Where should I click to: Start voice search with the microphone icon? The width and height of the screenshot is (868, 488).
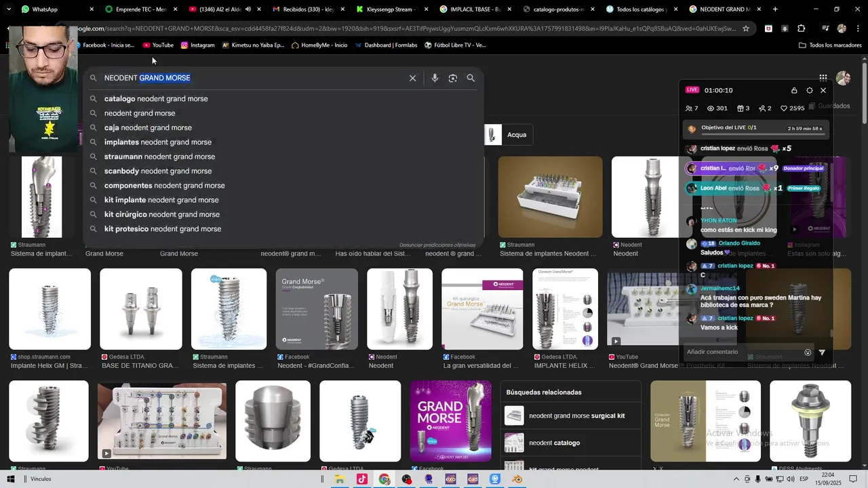pos(435,78)
